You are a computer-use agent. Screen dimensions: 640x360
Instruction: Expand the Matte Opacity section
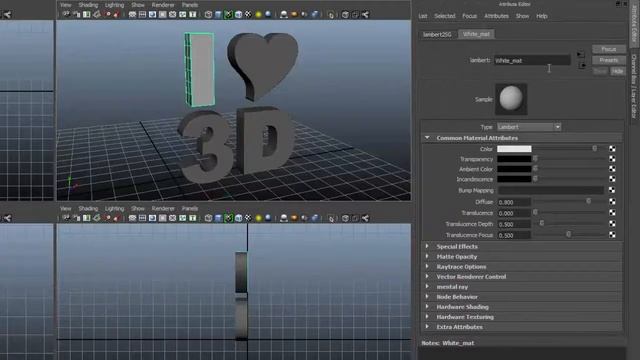427,256
